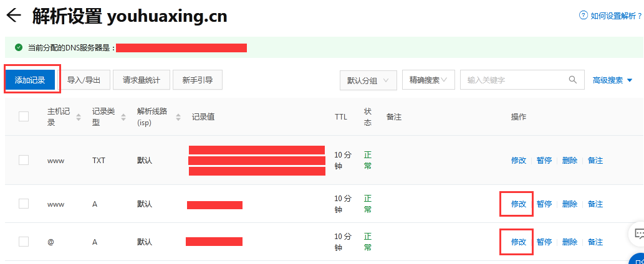Image resolution: width=644 pixels, height=264 pixels.
Task: Click 删除 for the www TXT record
Action: click(570, 161)
